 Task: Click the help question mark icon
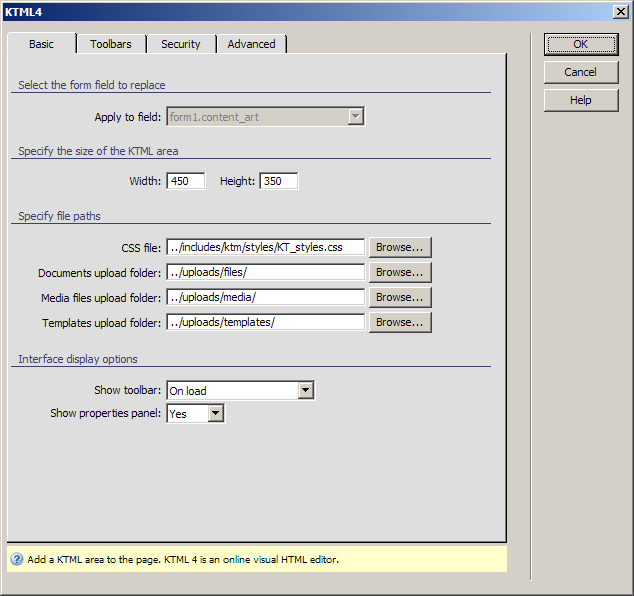[17, 560]
